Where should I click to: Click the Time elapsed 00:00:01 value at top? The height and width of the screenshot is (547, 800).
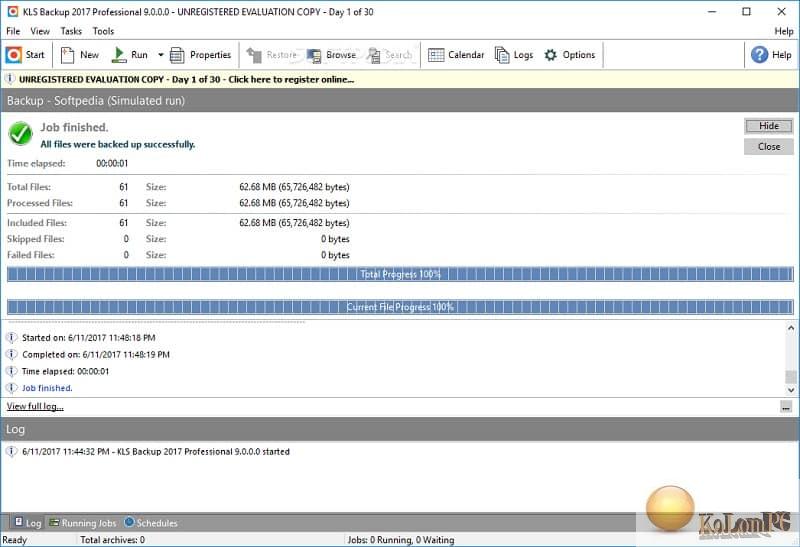[112, 164]
